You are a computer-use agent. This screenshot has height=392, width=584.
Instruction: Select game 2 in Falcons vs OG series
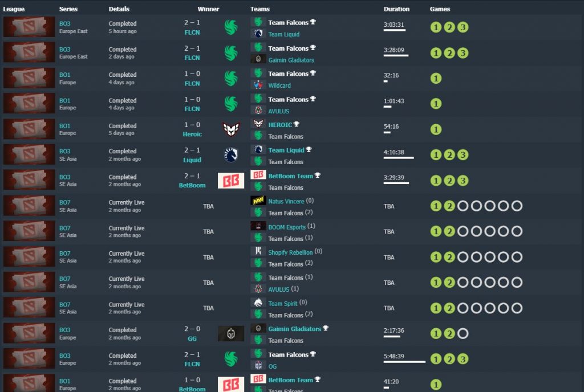449,359
